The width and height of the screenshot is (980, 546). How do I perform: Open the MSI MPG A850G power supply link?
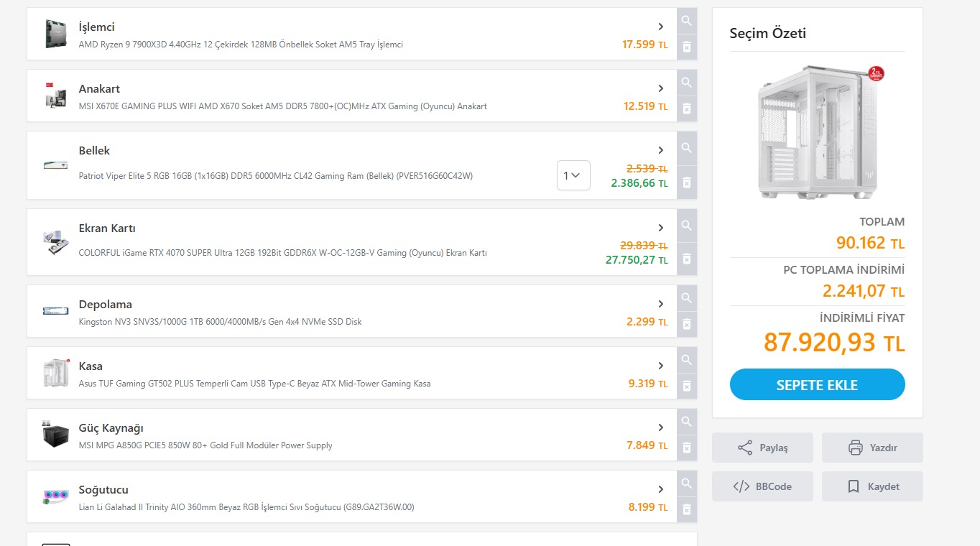click(x=205, y=445)
